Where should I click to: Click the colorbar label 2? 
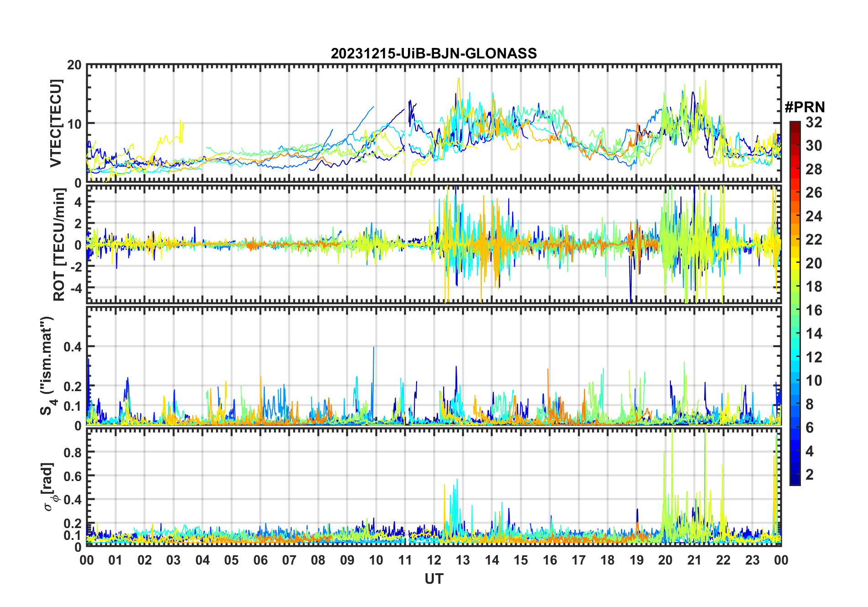coord(810,475)
